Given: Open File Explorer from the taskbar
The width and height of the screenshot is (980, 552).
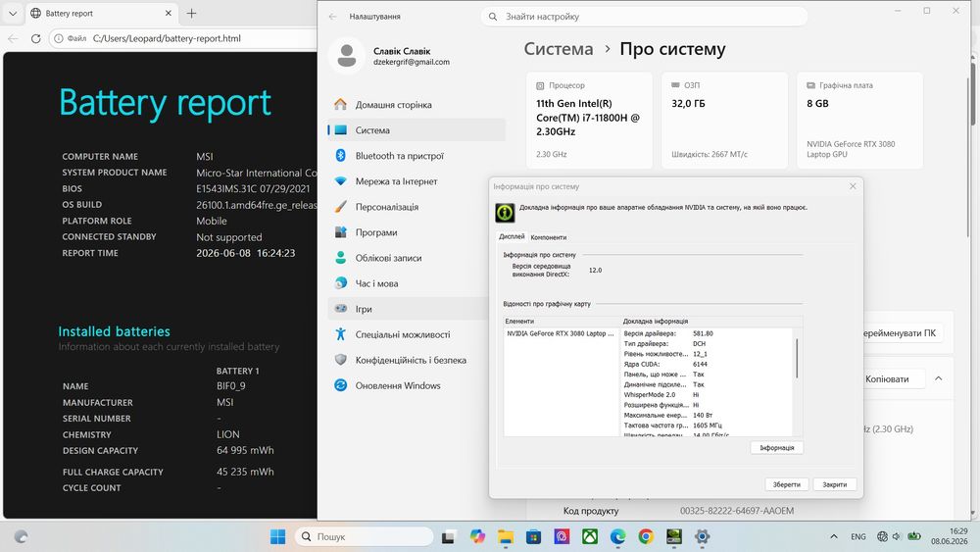Looking at the screenshot, I should coord(506,536).
